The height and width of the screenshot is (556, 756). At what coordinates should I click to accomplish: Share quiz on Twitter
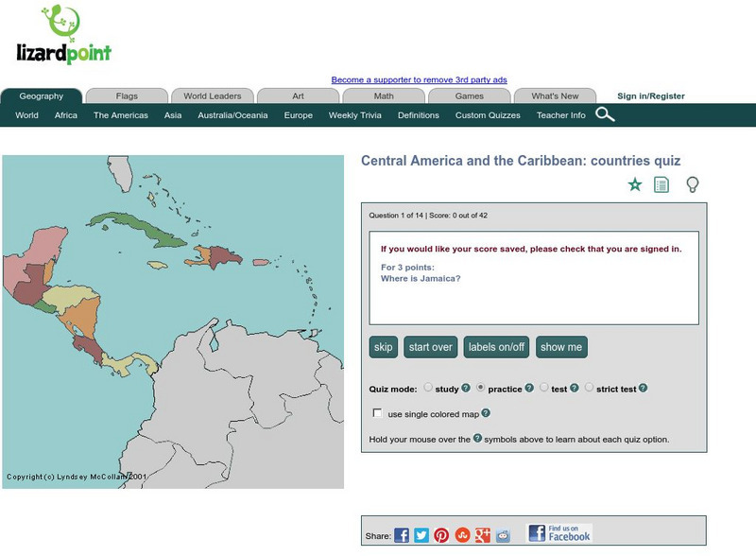421,535
